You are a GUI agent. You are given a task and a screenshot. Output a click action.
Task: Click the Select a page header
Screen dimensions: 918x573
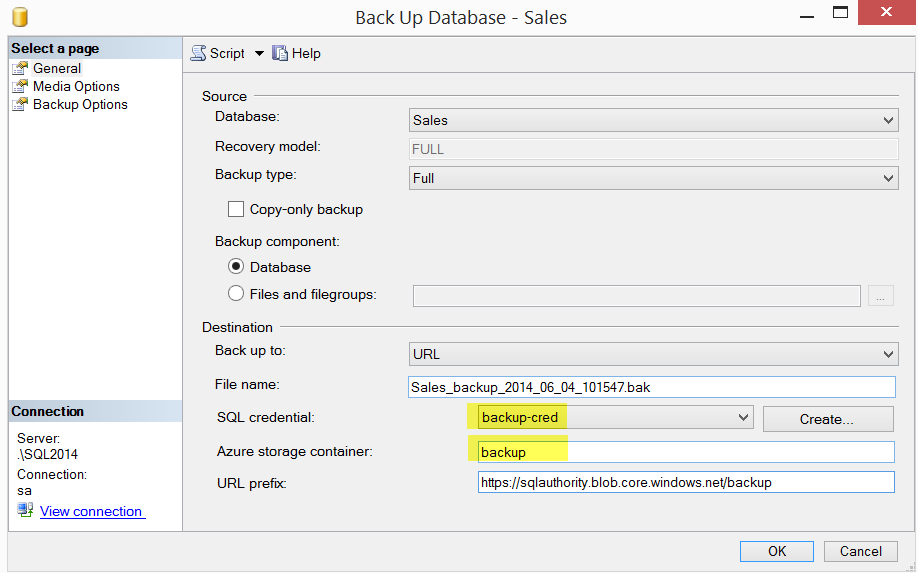click(95, 48)
